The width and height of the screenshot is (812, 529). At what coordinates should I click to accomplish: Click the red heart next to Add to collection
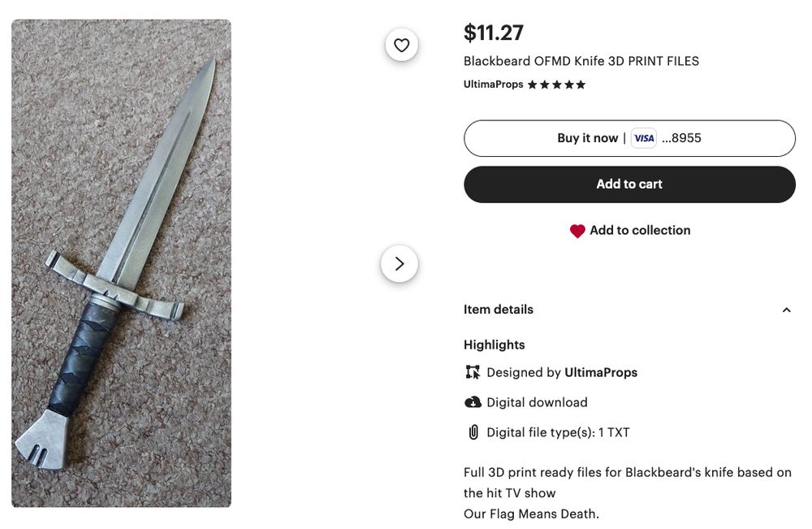(577, 231)
